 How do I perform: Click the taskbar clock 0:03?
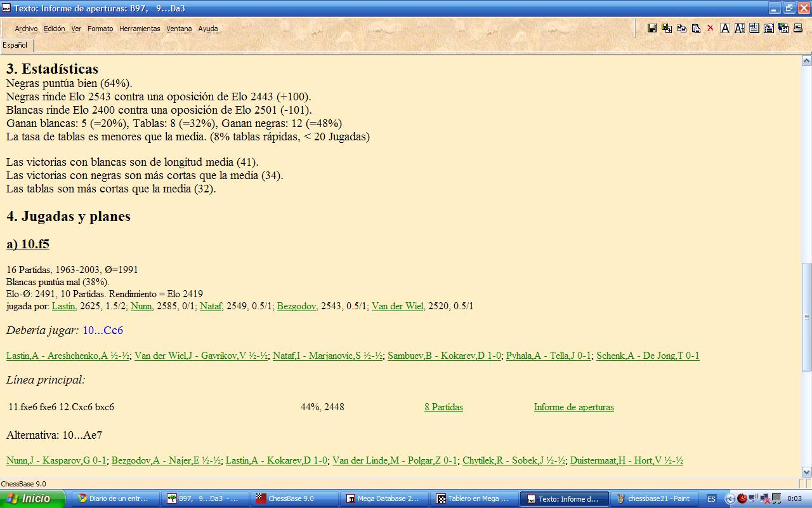[794, 498]
